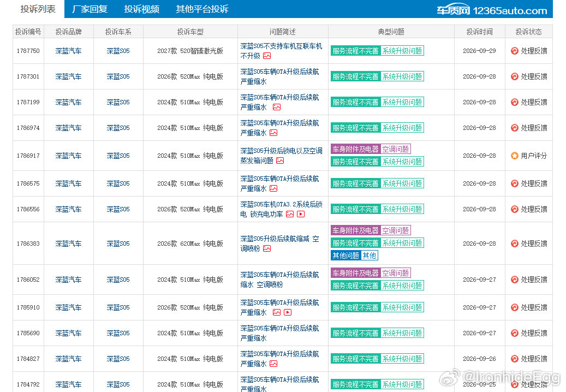The image size is (566, 392).
Task: Click the 其他问题 tag in row 1786383
Action: (346, 256)
